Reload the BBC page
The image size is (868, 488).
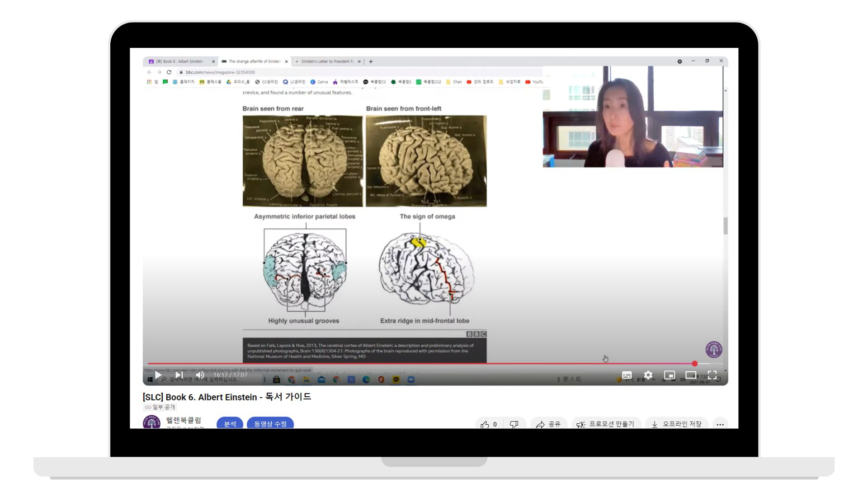(x=169, y=72)
